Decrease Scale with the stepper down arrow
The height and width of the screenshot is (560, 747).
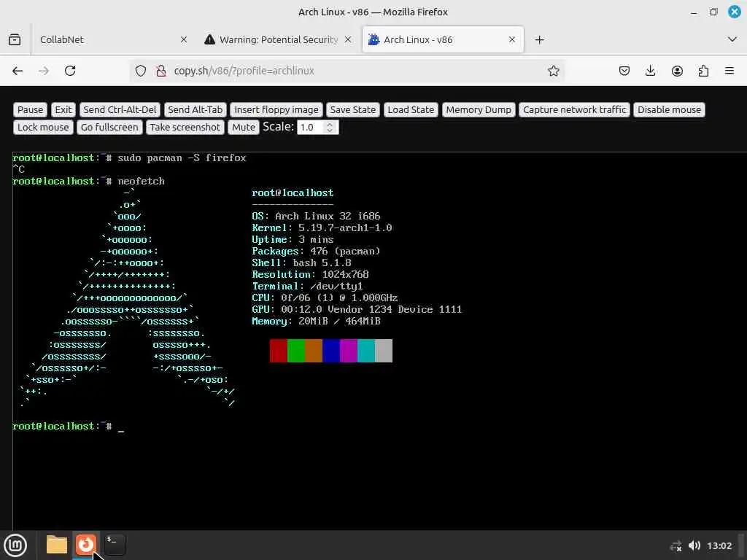(x=330, y=131)
